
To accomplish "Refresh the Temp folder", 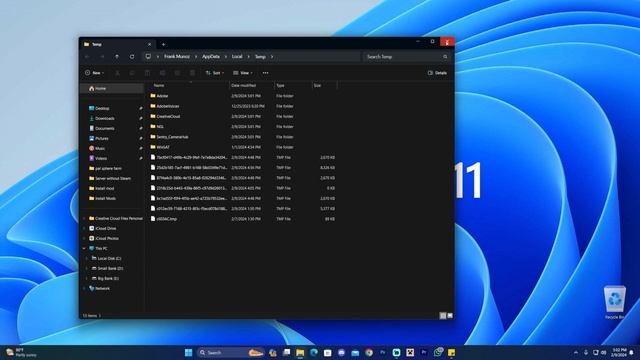I will pos(132,57).
